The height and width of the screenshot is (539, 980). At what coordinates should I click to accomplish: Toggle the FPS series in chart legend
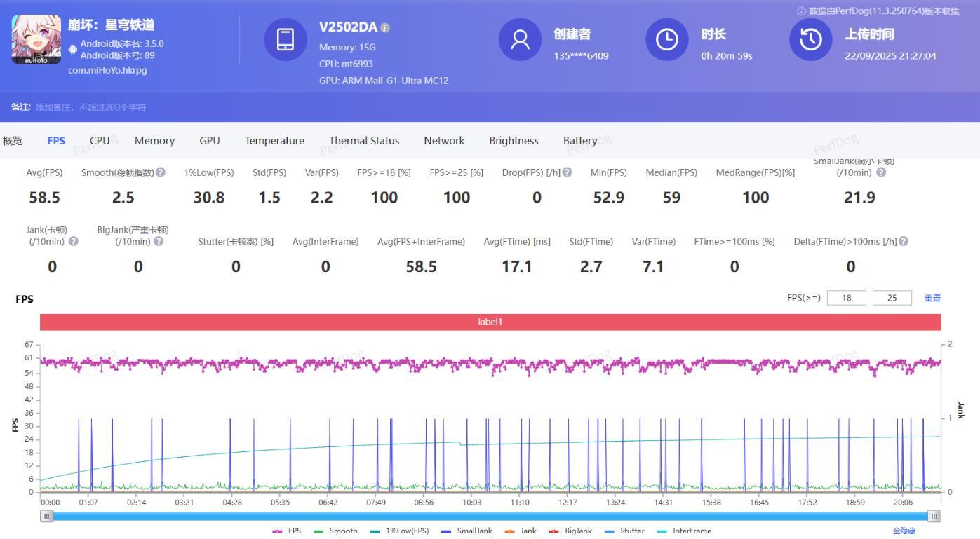coord(287,531)
